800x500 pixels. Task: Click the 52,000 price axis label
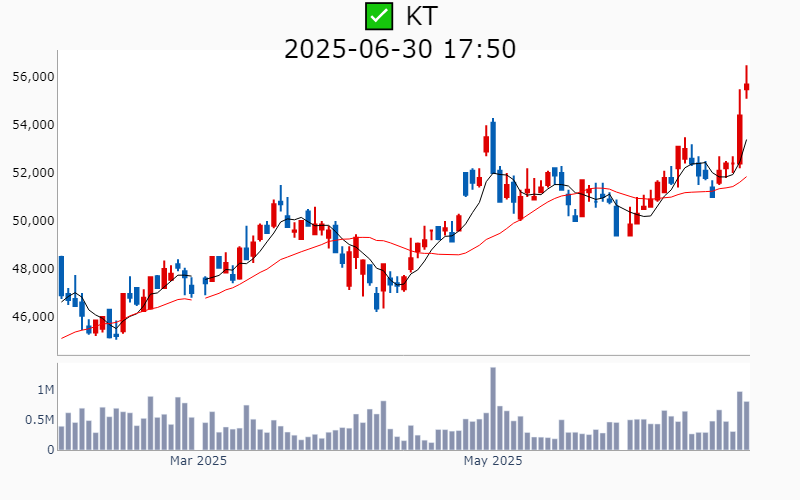34,173
